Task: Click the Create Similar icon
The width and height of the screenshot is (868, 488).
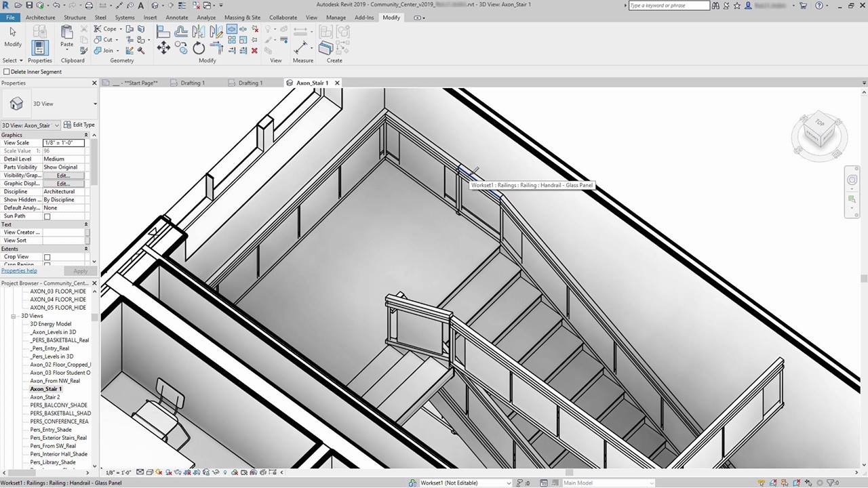Action: pyautogui.click(x=326, y=47)
